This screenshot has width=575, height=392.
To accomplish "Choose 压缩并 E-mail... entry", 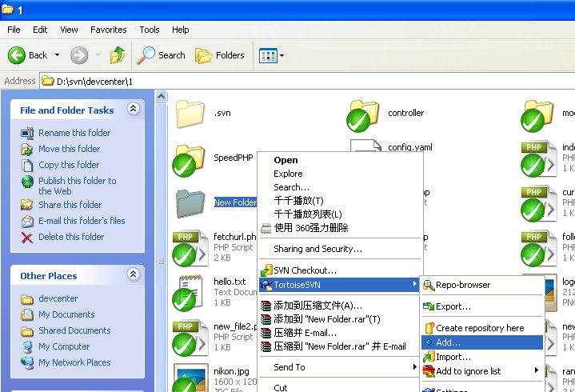I will (340, 333).
